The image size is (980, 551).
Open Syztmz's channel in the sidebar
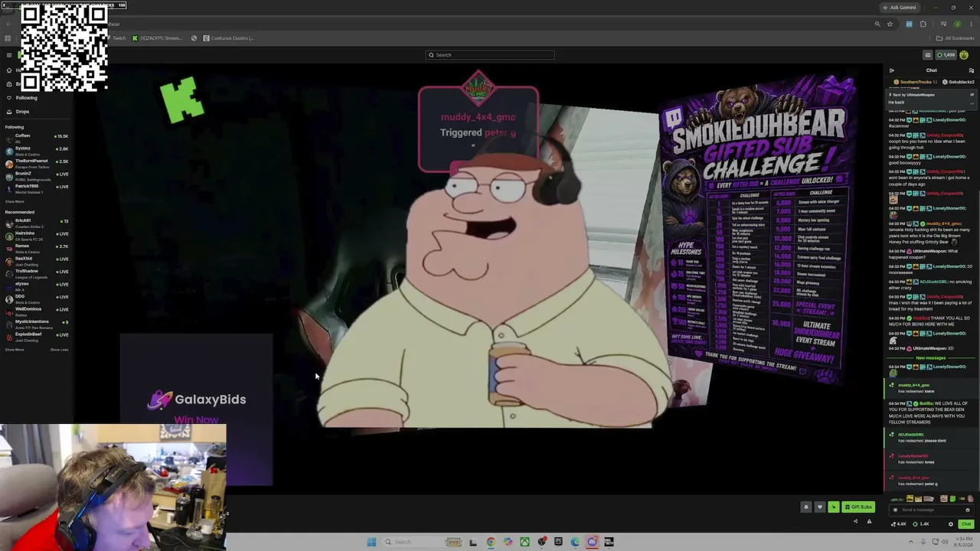pyautogui.click(x=36, y=149)
